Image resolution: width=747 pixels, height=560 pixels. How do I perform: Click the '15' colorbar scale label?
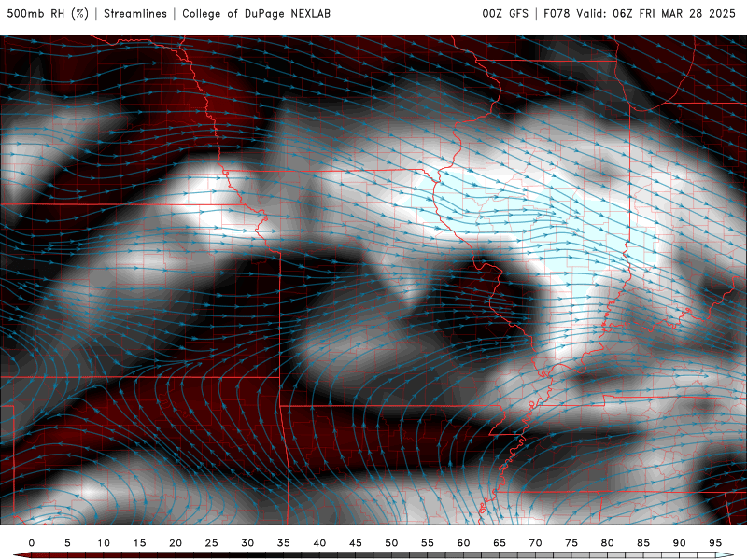[x=139, y=543]
